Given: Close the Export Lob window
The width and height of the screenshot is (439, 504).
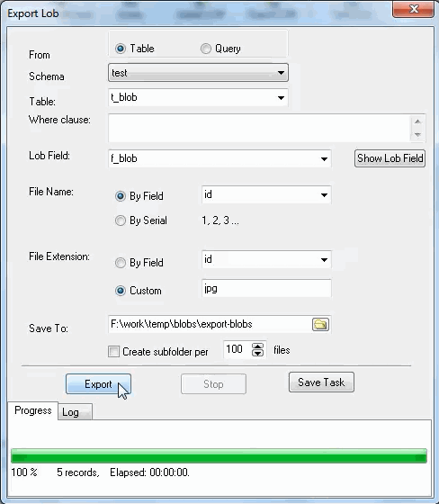Looking at the screenshot, I should point(413,9).
